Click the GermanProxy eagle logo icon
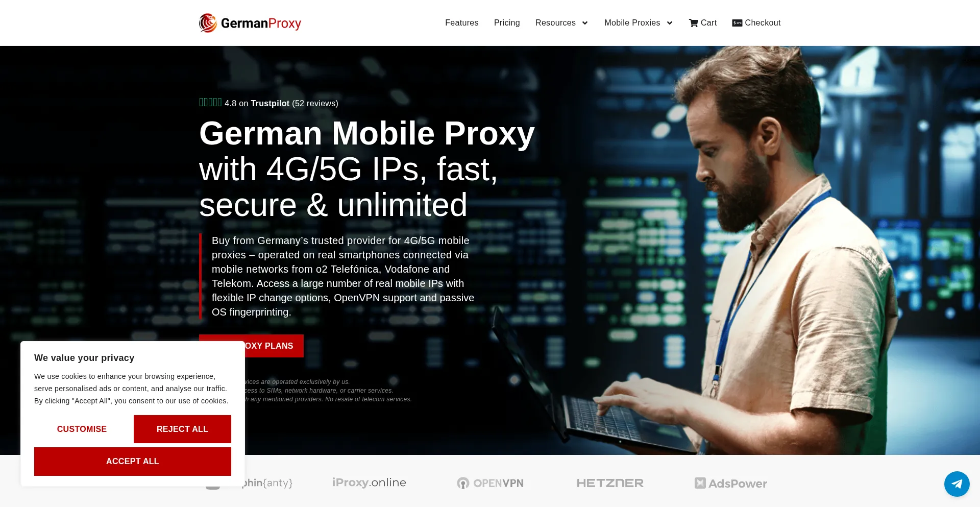Screen dimensions: 980x507 tap(208, 23)
